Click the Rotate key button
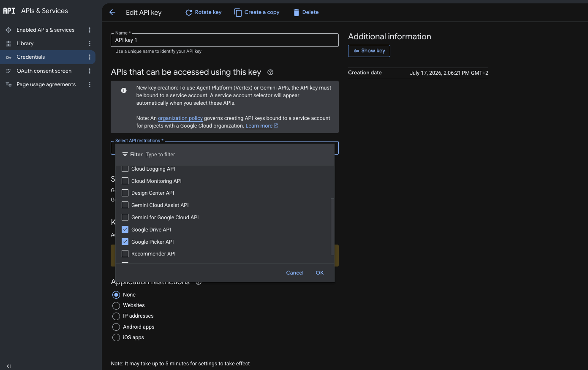588x370 pixels. (203, 12)
